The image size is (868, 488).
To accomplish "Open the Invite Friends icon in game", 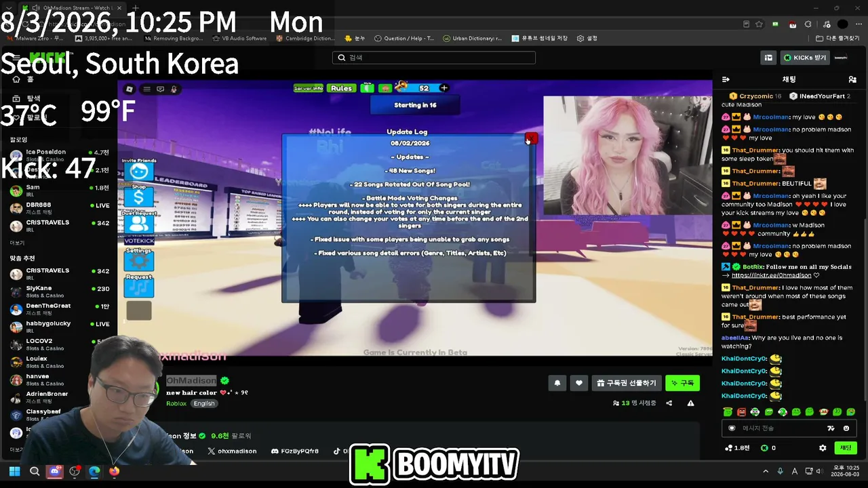I will 139,171.
